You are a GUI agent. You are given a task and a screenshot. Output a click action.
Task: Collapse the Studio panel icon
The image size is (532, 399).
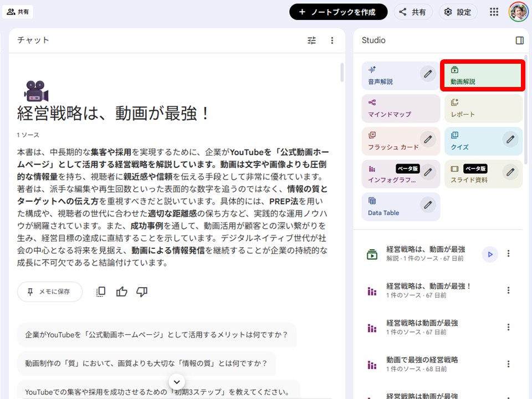(x=519, y=40)
